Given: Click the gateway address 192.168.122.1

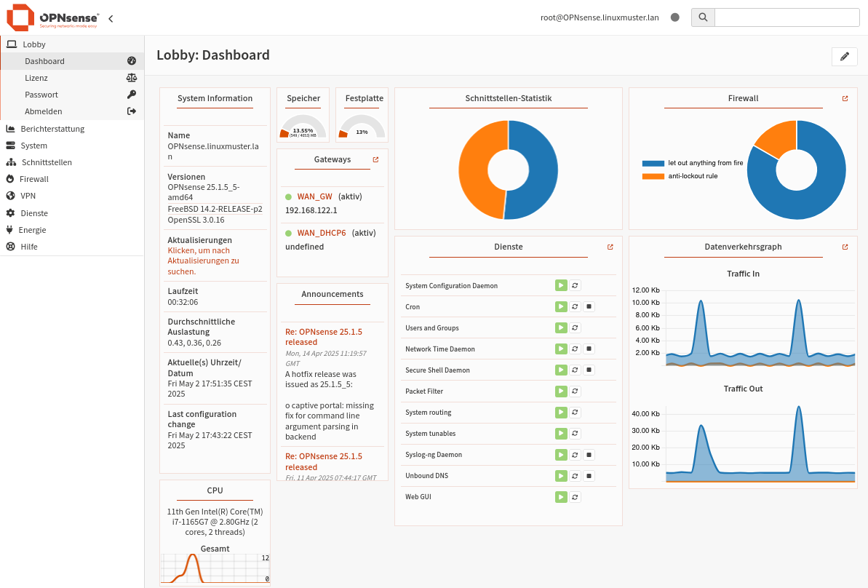Looking at the screenshot, I should [x=311, y=210].
